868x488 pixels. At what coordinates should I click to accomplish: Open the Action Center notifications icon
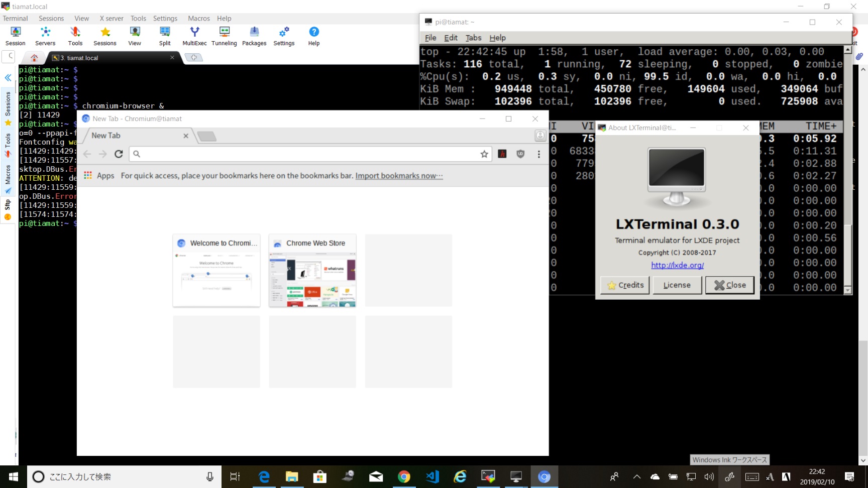[849, 476]
